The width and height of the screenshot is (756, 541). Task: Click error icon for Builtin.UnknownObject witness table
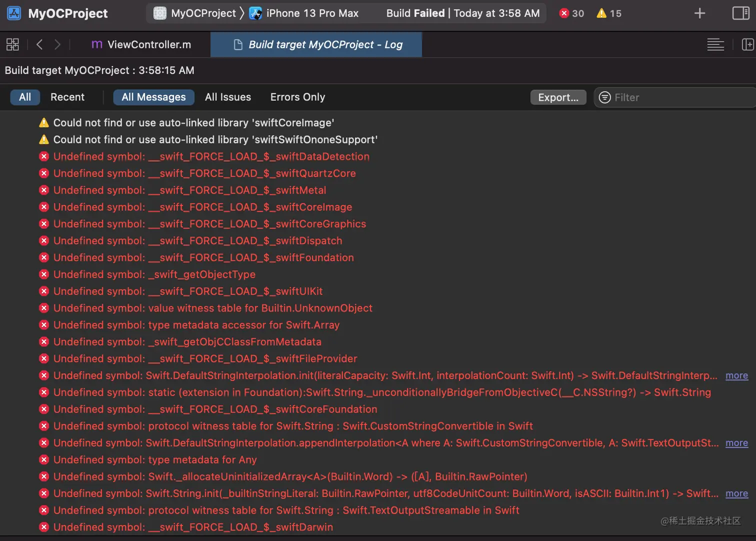(44, 308)
